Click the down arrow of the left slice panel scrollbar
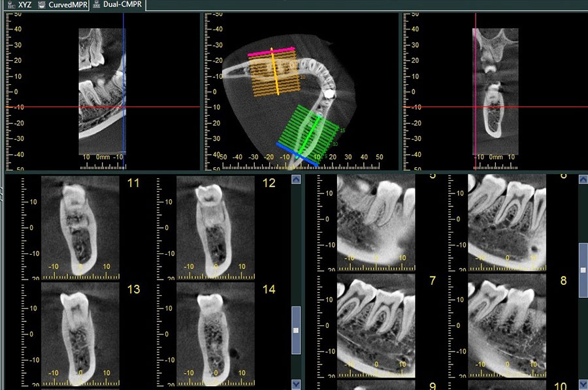 point(296,384)
